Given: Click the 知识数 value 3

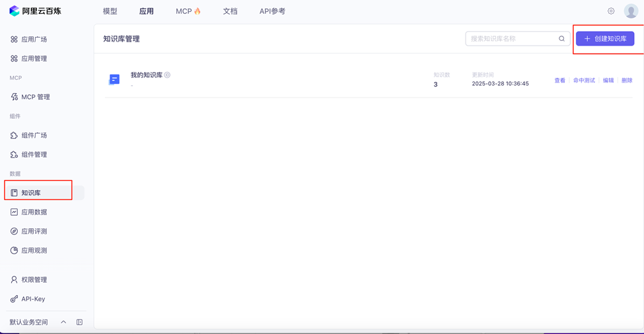Looking at the screenshot, I should 436,84.
